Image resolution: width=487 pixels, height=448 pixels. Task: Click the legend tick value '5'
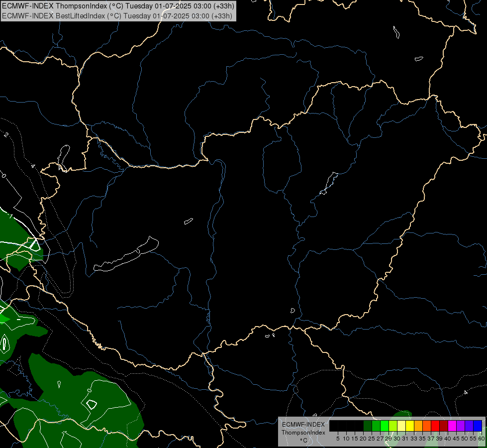coord(338,439)
